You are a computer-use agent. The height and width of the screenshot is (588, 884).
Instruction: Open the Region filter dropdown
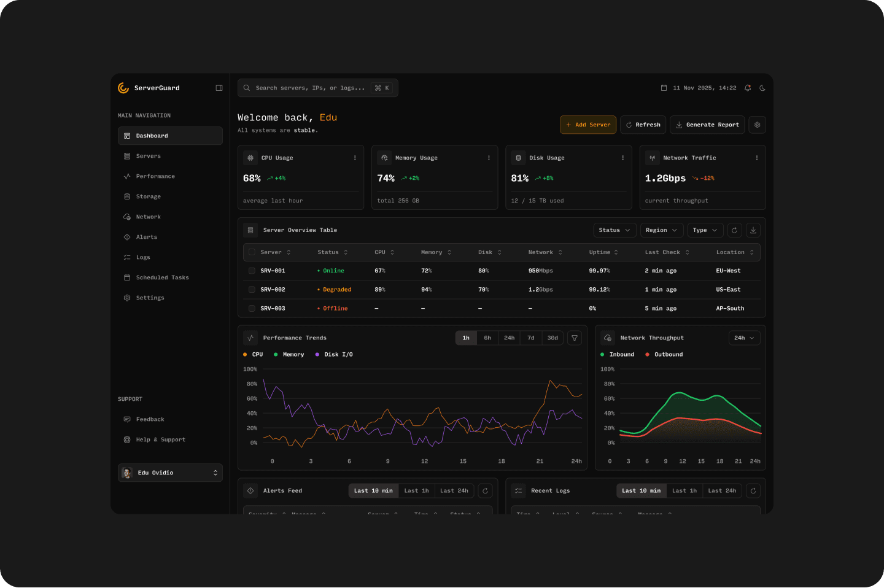662,230
